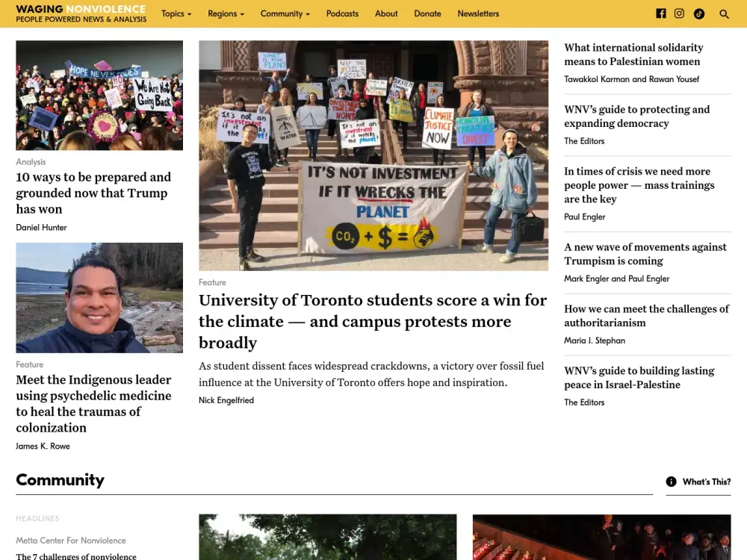Click the Waging Nonviolence site logo
The width and height of the screenshot is (747, 560).
[x=81, y=13]
